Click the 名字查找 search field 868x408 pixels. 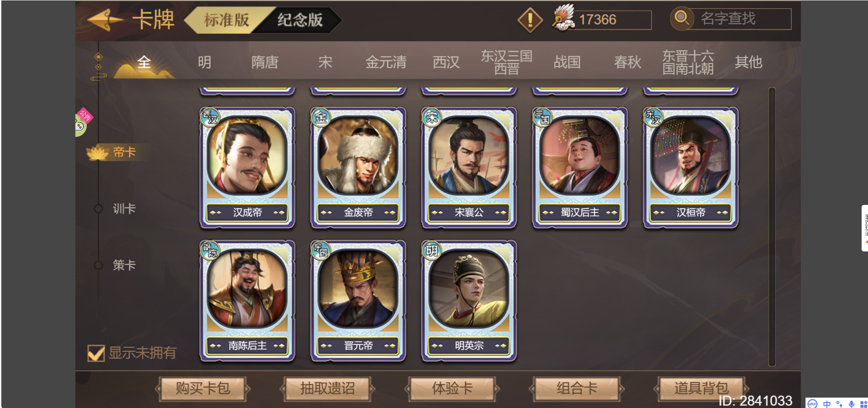pos(741,19)
